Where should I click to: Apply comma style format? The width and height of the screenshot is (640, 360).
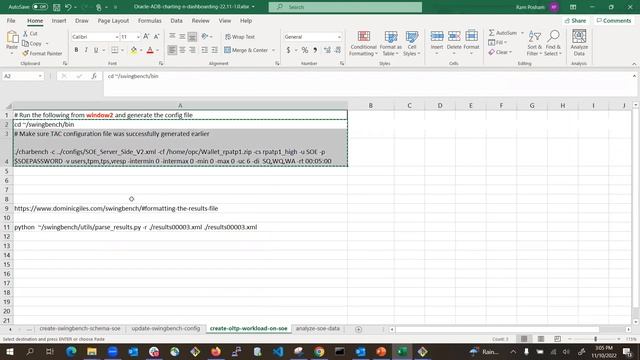315,50
